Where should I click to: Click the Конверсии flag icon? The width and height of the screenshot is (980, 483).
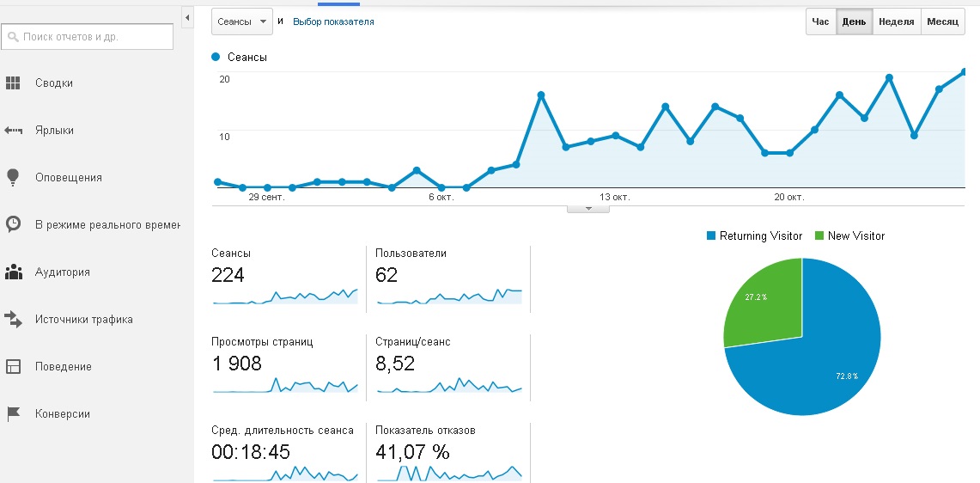[13, 413]
